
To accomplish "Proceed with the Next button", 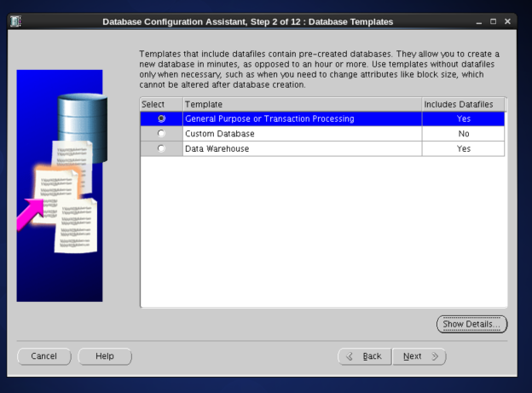I will [x=419, y=356].
